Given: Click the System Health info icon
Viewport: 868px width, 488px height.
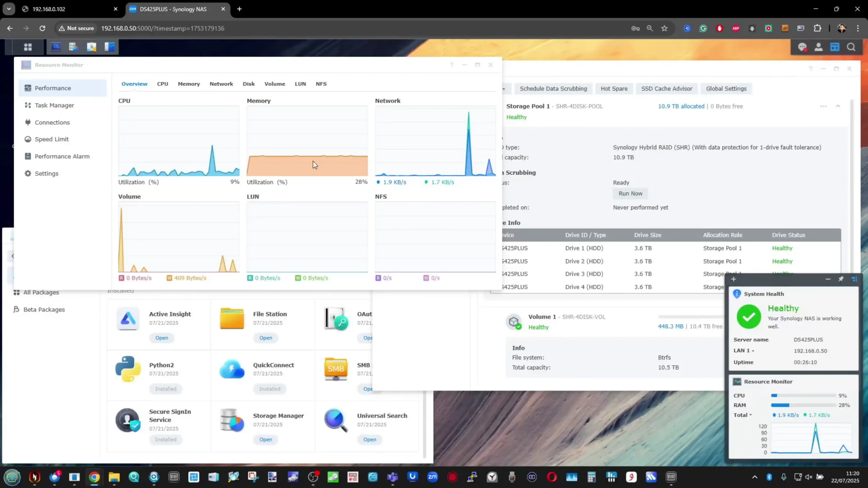Looking at the screenshot, I should pos(736,294).
